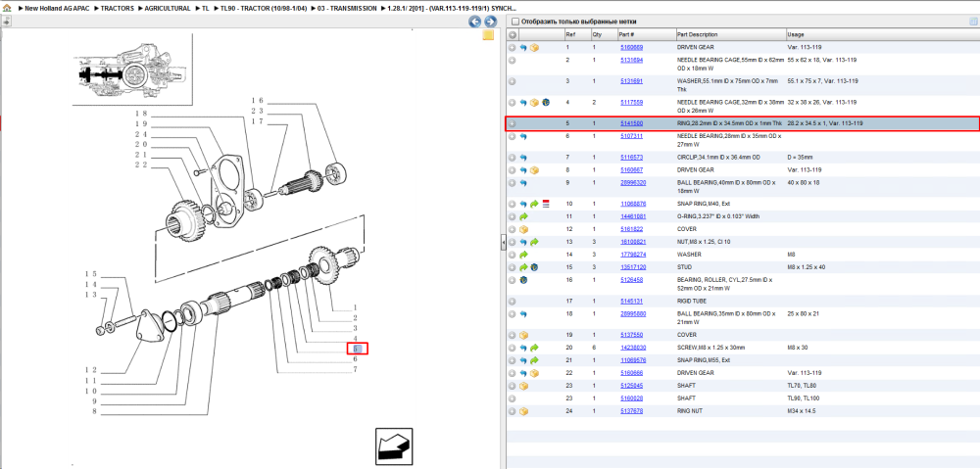
Task: Click package box icon on ref 4 row
Action: [534, 103]
